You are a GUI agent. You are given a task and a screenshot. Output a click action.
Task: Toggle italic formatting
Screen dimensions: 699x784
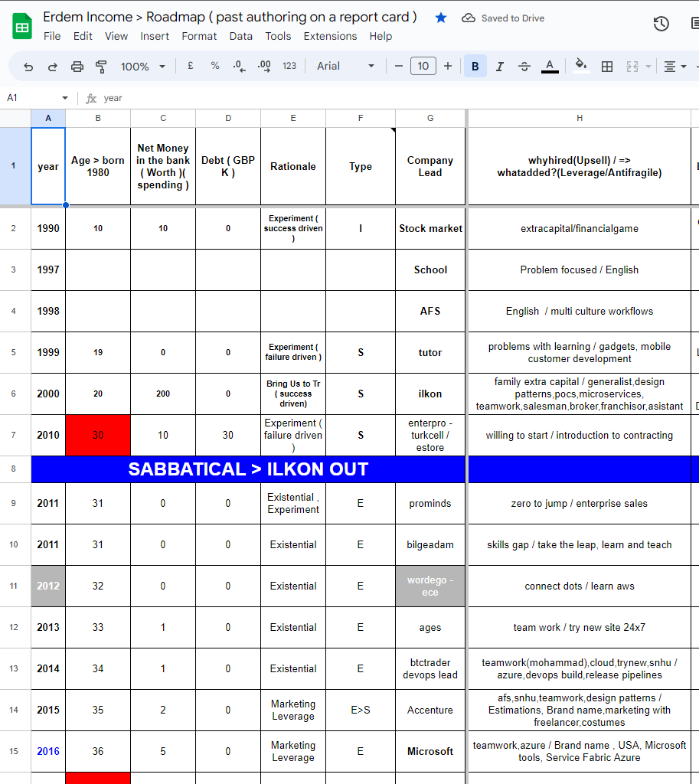click(x=499, y=66)
